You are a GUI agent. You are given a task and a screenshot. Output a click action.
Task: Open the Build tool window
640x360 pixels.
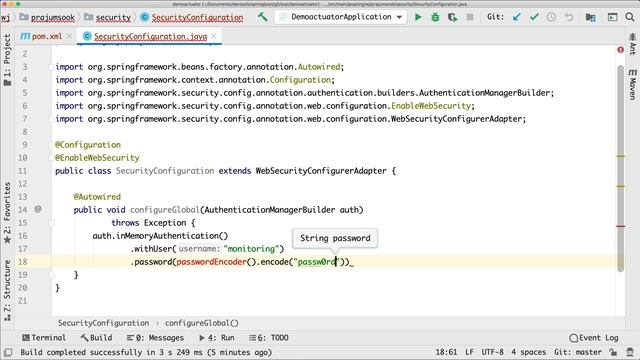[96, 338]
